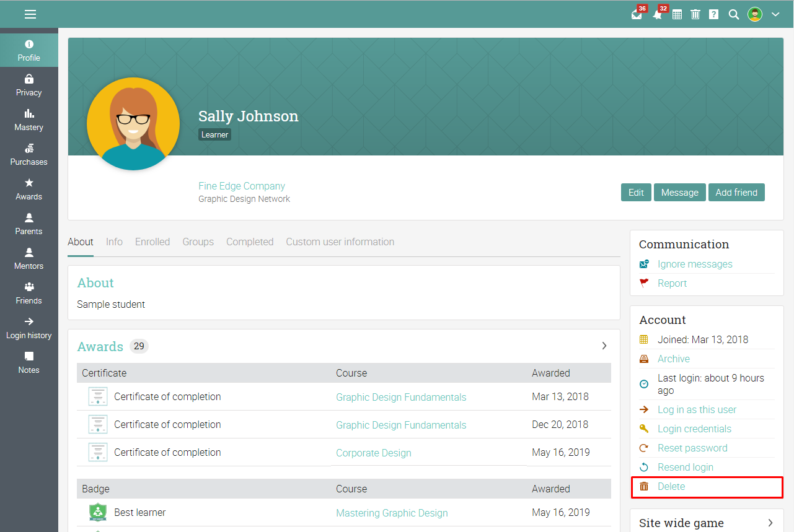Image resolution: width=794 pixels, height=532 pixels.
Task: Open the help question mark icon
Action: coord(714,14)
